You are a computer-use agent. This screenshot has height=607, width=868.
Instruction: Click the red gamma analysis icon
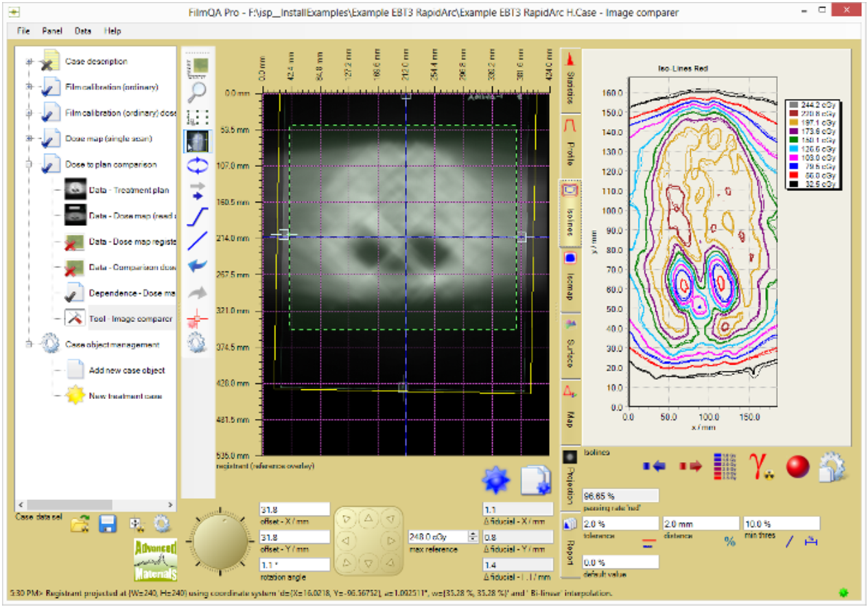coord(761,466)
